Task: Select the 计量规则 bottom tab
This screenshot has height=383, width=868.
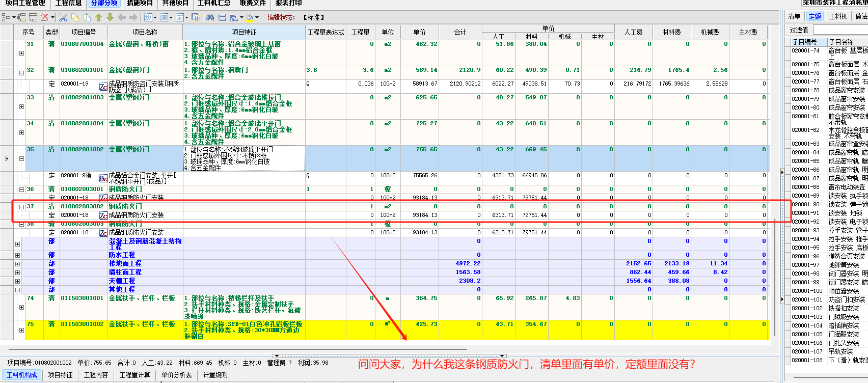Action: (x=215, y=375)
